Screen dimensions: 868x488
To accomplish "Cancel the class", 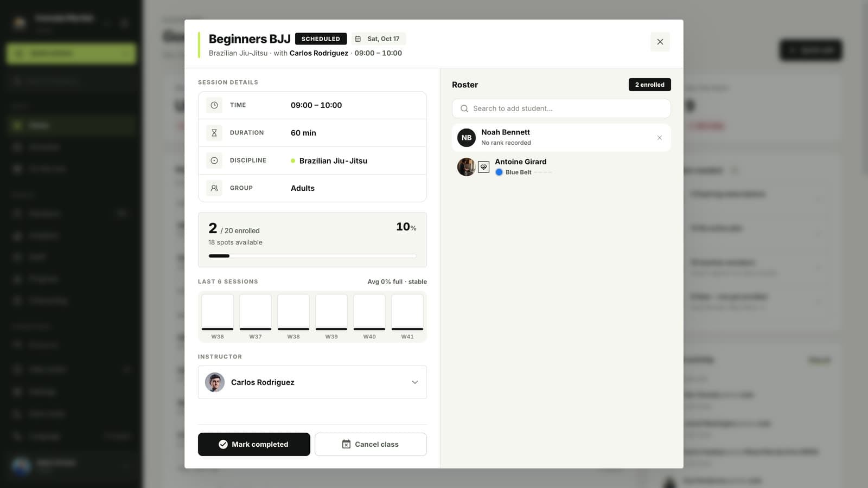I will 371,444.
